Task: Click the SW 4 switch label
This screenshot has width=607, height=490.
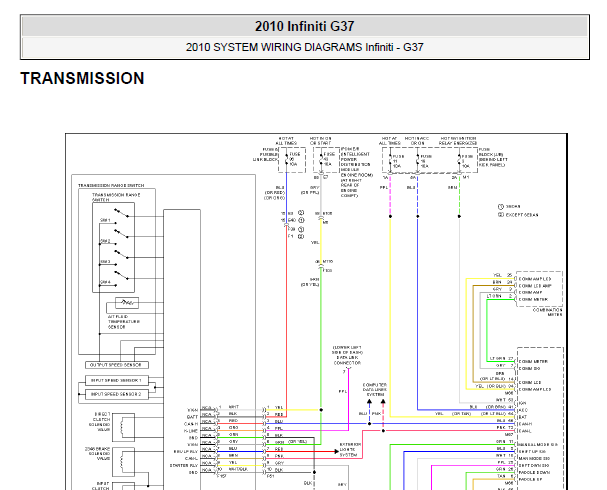Action: click(105, 283)
